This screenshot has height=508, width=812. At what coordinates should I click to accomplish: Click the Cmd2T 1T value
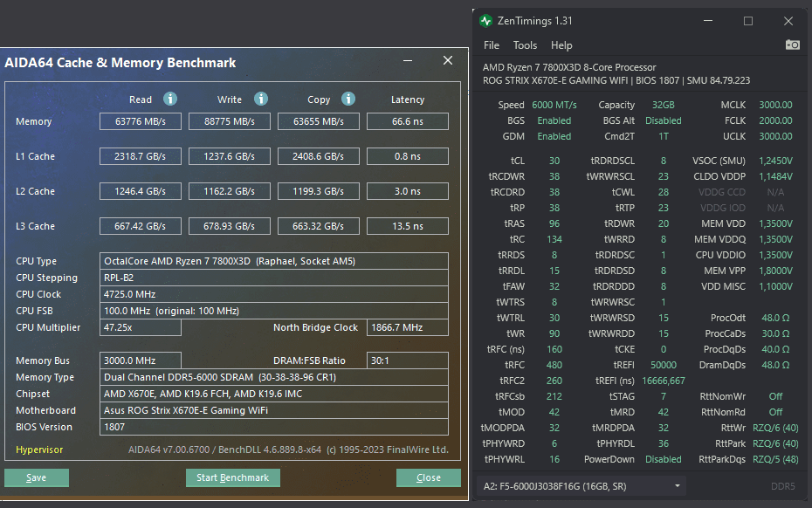664,136
